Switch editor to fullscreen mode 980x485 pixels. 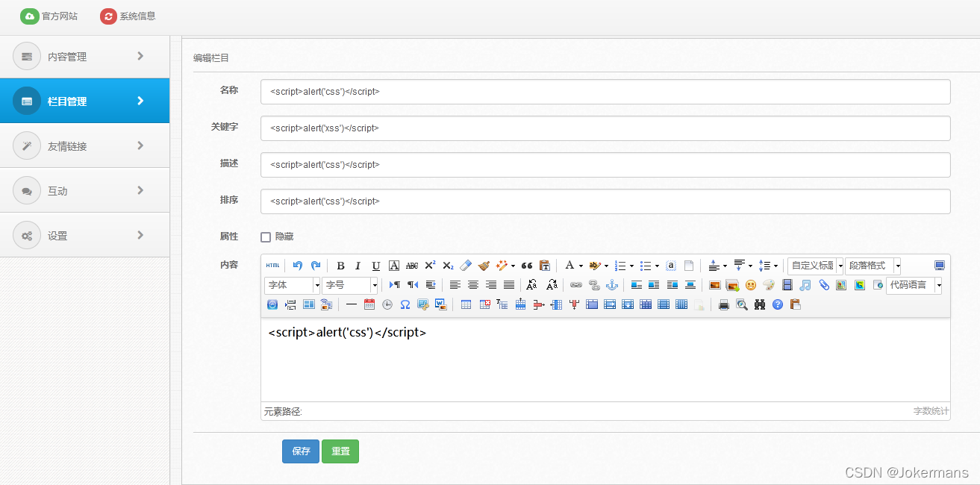coord(940,266)
